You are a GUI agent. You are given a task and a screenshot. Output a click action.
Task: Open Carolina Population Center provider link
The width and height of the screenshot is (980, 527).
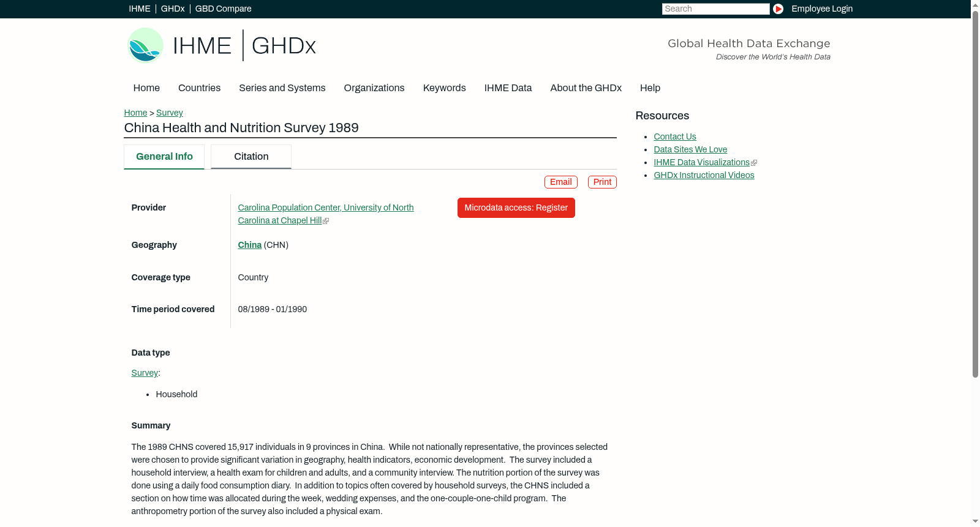[x=326, y=214]
